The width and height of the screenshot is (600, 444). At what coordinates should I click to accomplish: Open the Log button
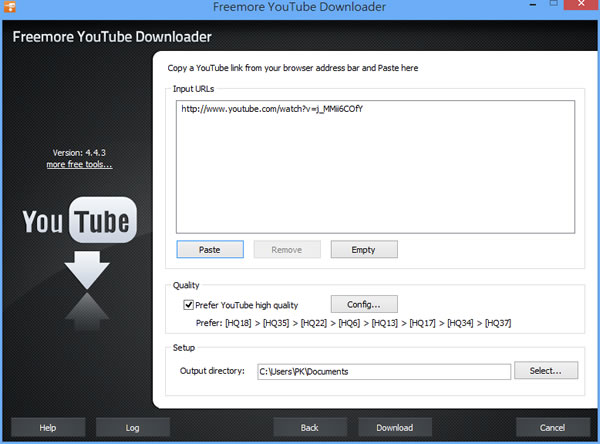click(132, 428)
